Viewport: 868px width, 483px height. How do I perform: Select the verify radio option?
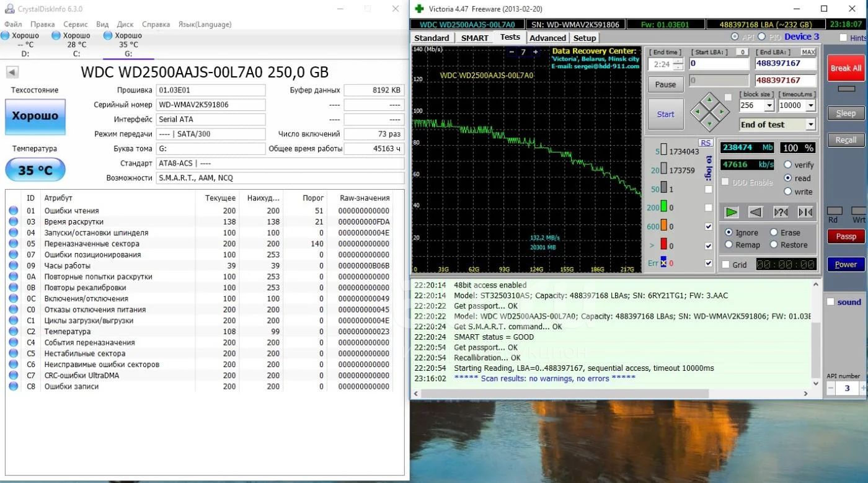788,165
